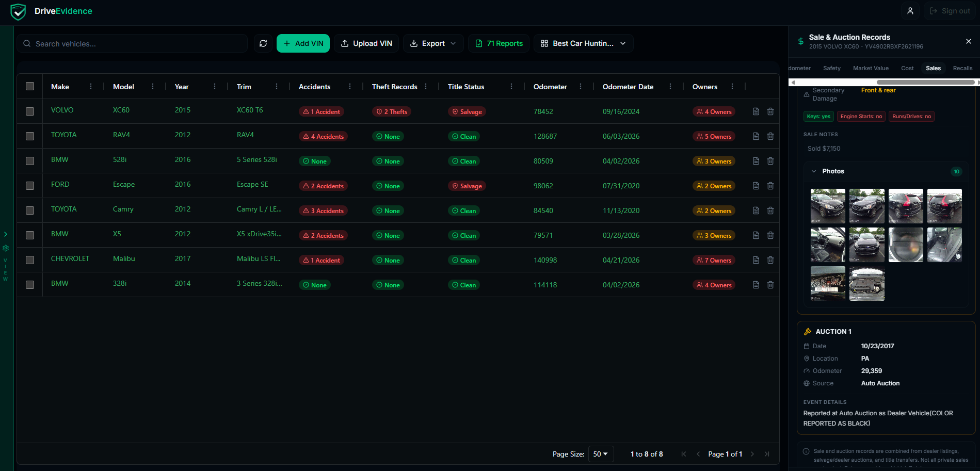The image size is (980, 471).
Task: Expand the left sidebar chevron
Action: coord(6,234)
